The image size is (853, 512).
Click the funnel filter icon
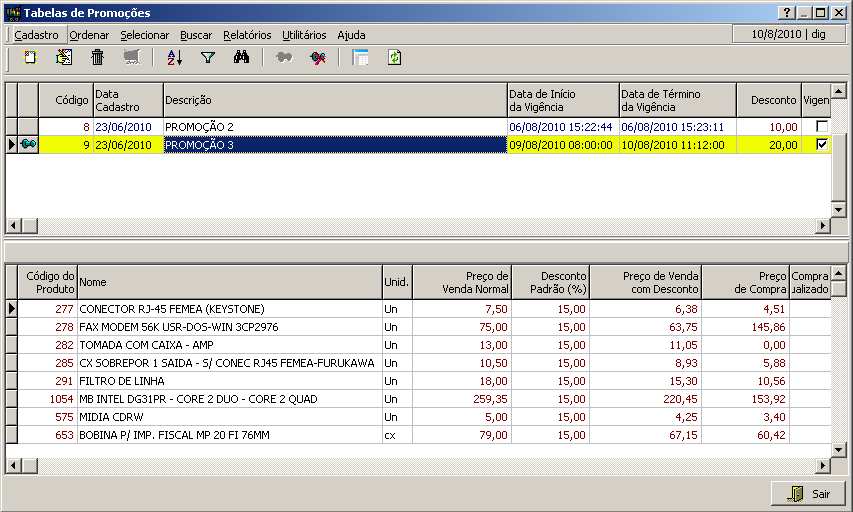click(x=208, y=58)
